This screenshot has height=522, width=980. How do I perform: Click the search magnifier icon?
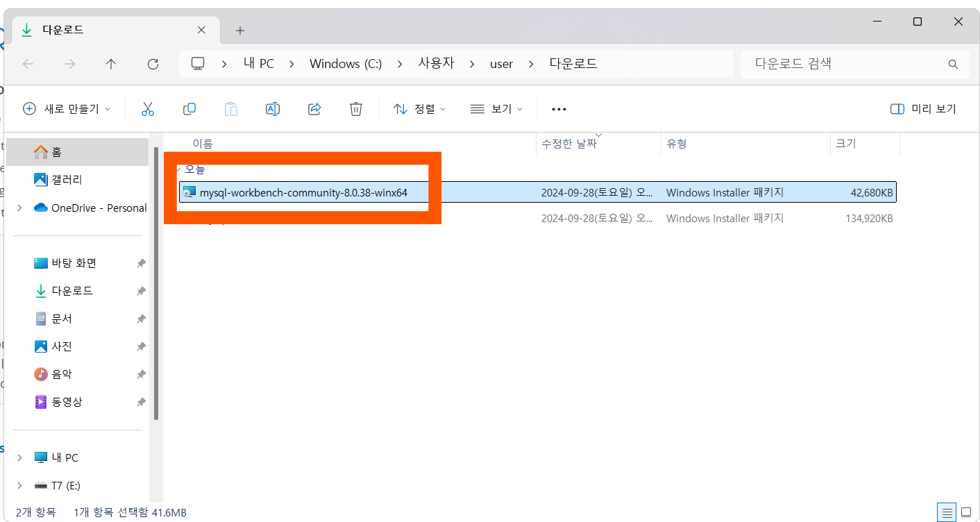953,64
